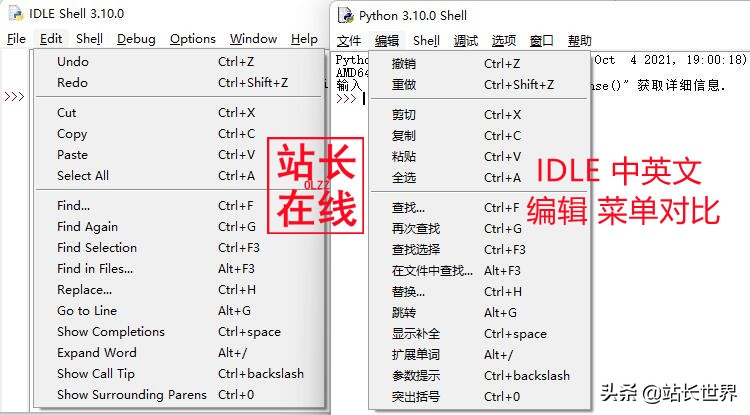Choose Show Call Tip entry
Image resolution: width=750 pixels, height=415 pixels.
pos(180,374)
